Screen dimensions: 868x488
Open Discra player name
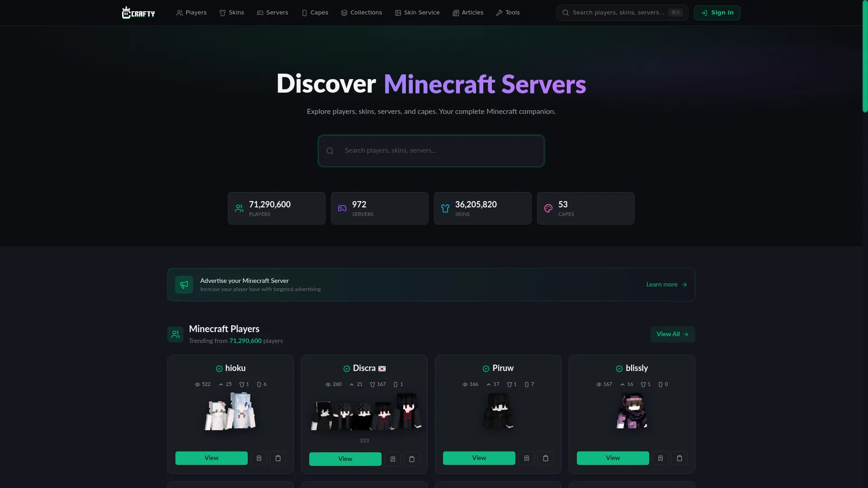(364, 368)
